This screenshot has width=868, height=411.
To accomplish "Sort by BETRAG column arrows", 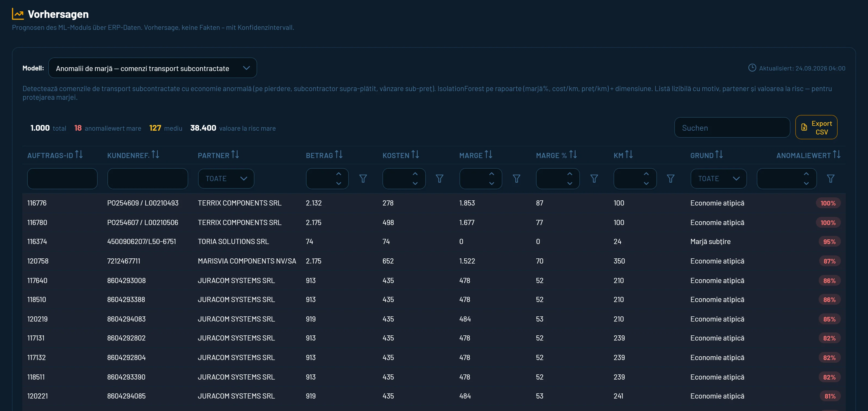I will (x=339, y=155).
